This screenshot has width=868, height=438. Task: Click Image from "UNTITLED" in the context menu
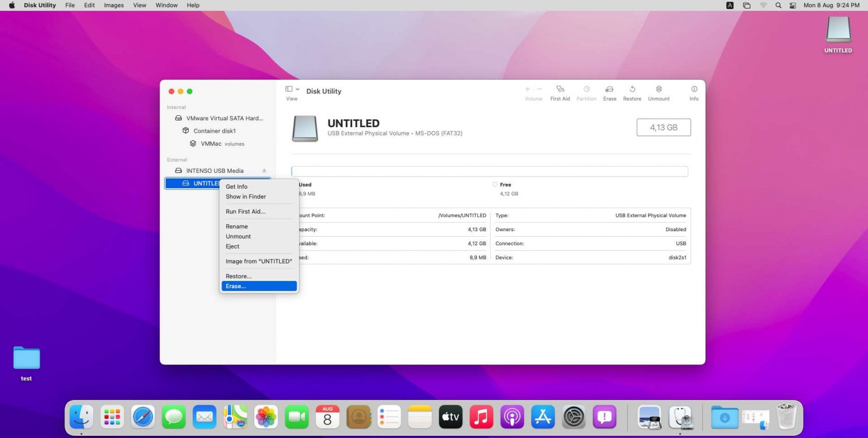click(x=259, y=261)
